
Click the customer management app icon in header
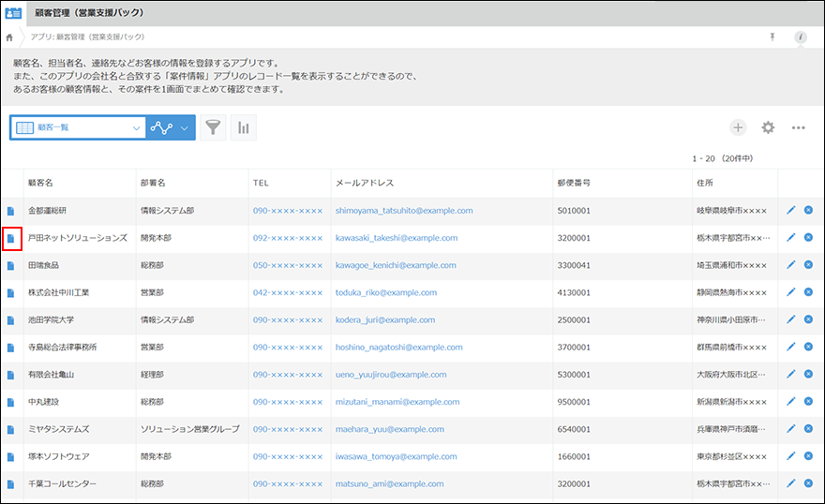pyautogui.click(x=13, y=13)
